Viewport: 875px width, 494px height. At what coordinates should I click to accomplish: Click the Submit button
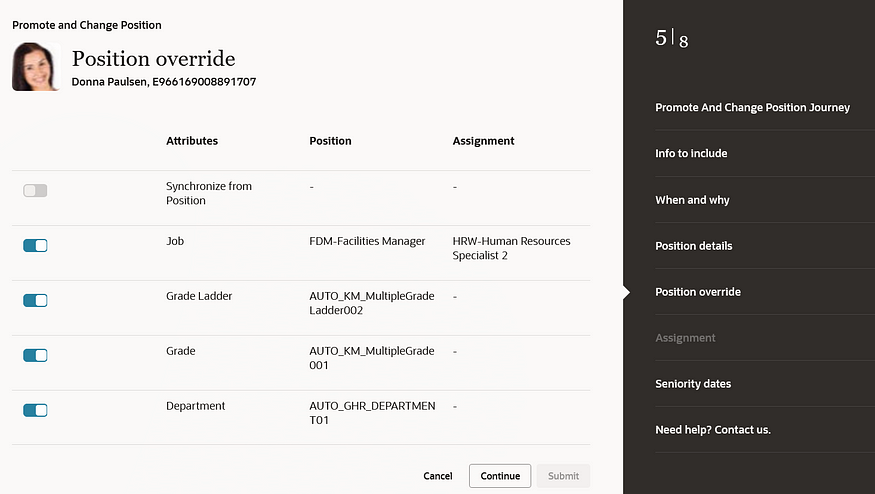[x=563, y=476]
